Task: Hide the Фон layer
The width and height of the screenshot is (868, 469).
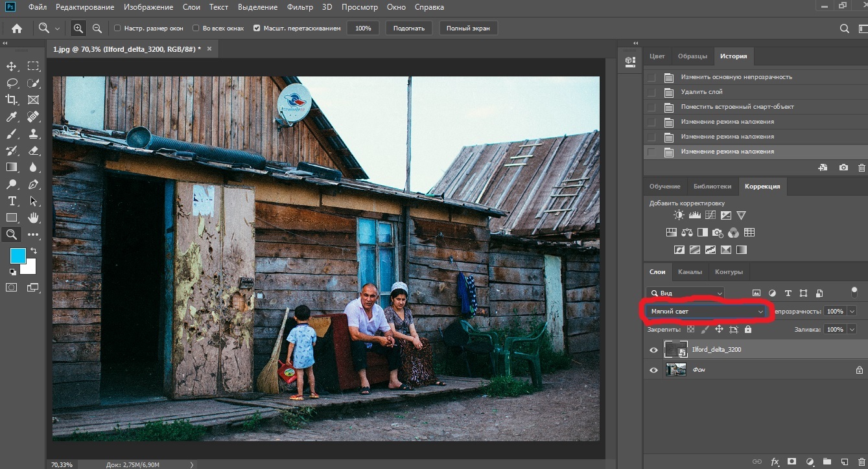Action: click(653, 370)
